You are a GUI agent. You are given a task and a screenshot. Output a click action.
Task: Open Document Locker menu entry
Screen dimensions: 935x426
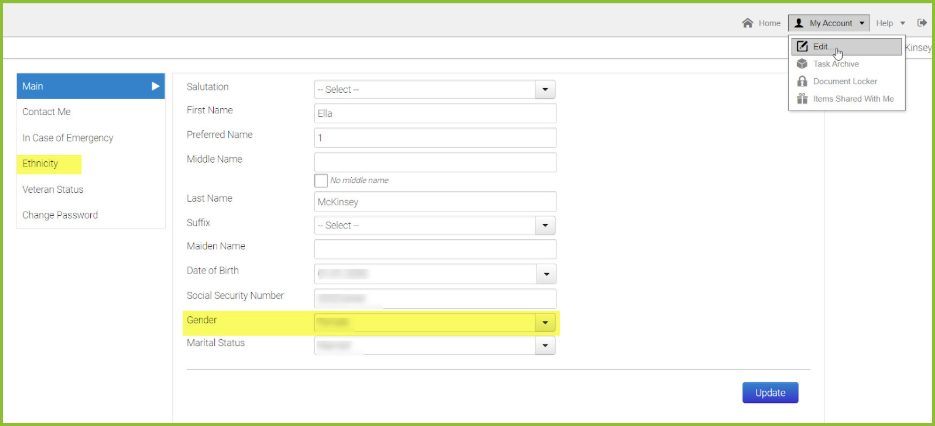[846, 81]
